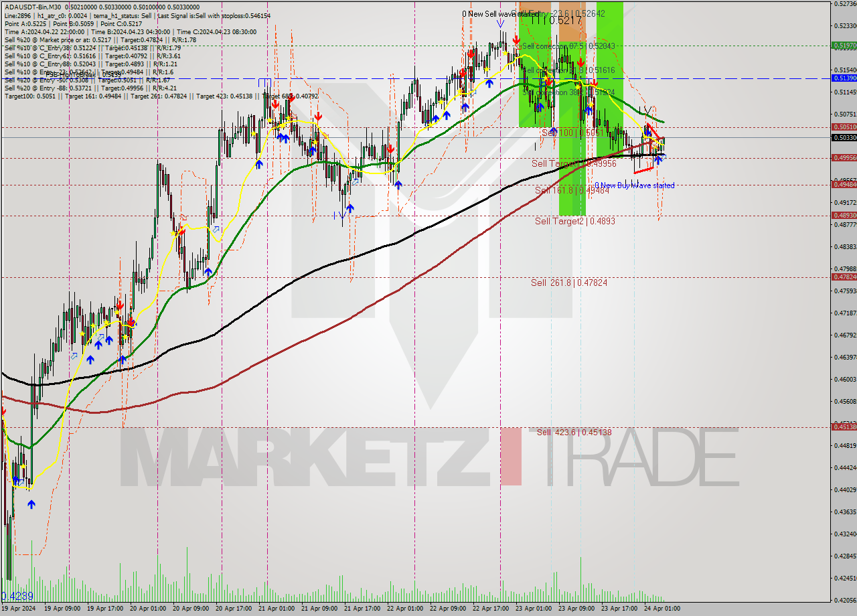857x616 pixels.
Task: Click the green 0.51970 price tag
Action: click(844, 46)
